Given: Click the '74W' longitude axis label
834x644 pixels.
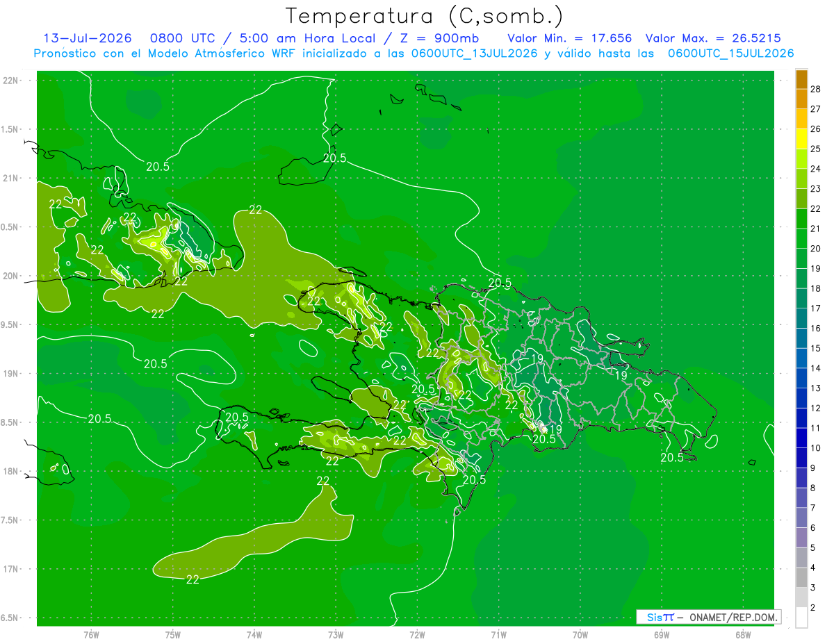Looking at the screenshot, I should (254, 635).
